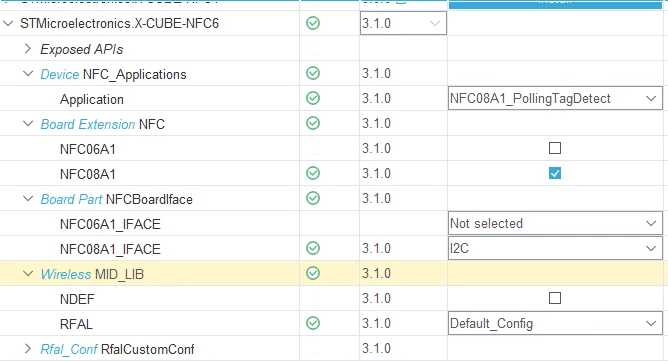Select the NFC08A1 row label
This screenshot has width=668, height=361.
tap(88, 174)
